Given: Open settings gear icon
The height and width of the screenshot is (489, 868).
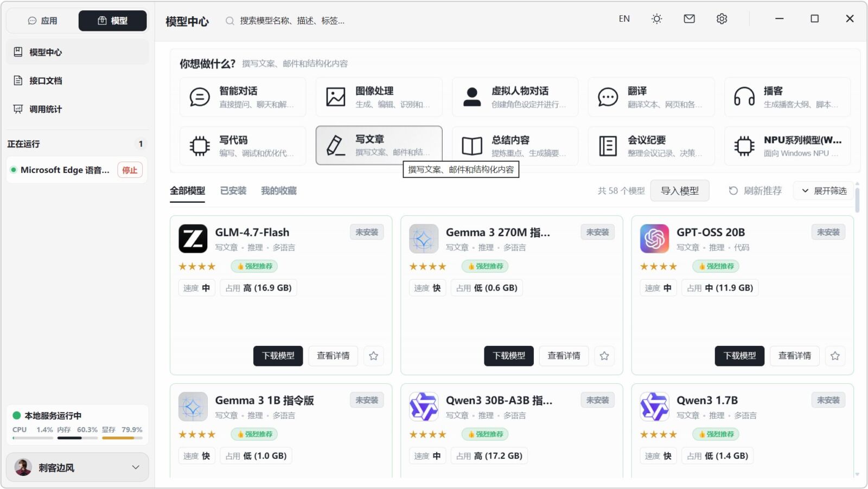Looking at the screenshot, I should coord(722,19).
